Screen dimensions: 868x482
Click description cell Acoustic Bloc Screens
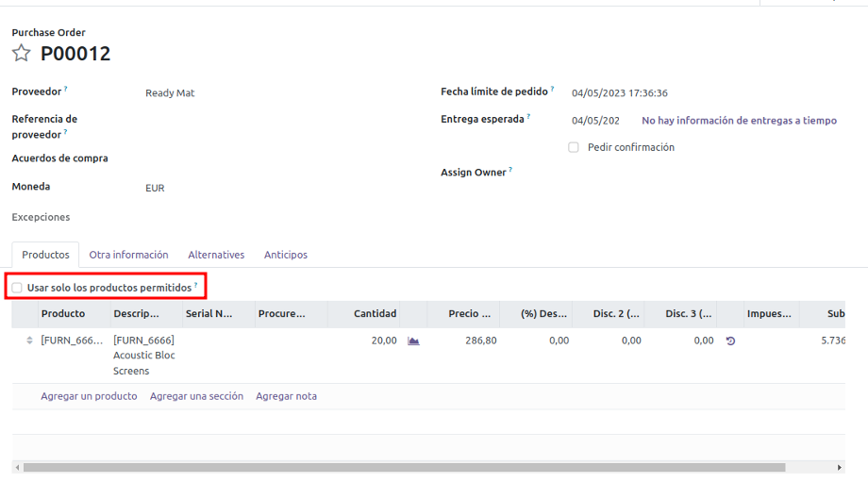click(x=144, y=356)
